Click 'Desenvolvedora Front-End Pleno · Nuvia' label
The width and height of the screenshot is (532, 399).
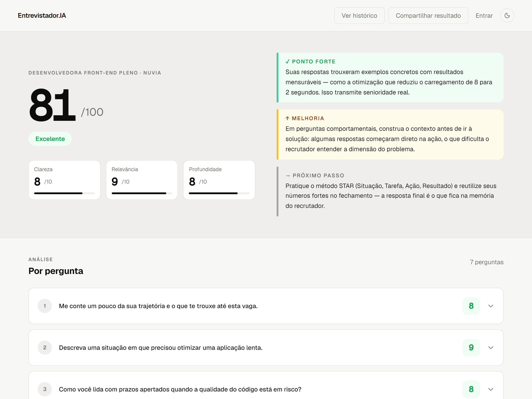95,73
